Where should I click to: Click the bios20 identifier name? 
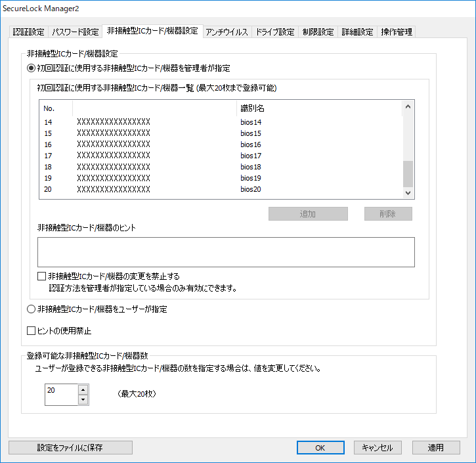(x=251, y=189)
